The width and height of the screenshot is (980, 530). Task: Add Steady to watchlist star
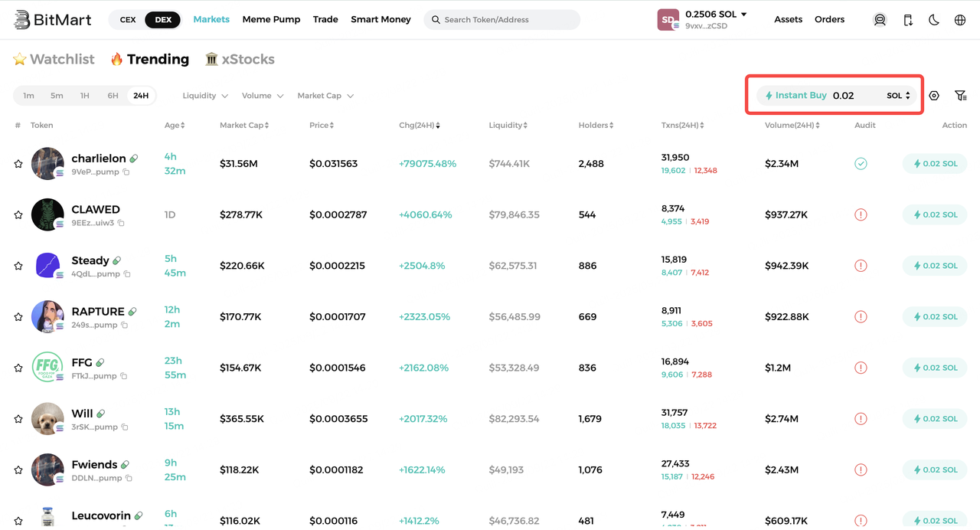click(18, 266)
